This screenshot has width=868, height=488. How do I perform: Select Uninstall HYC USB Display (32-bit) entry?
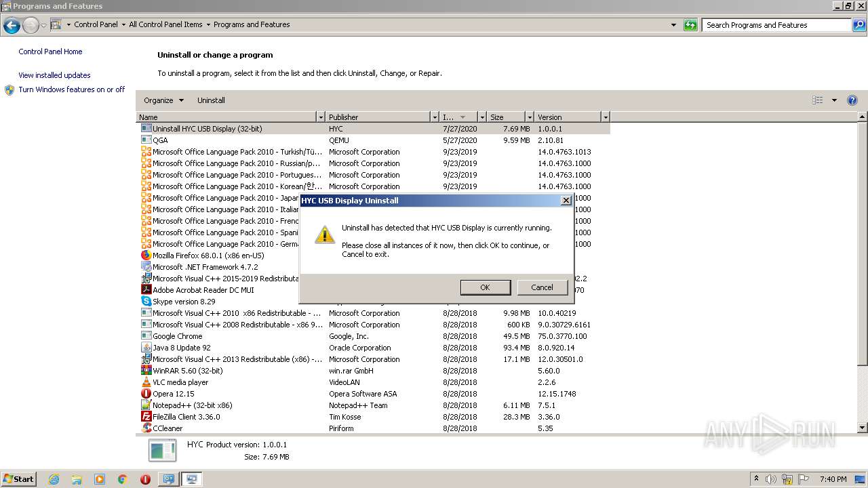[373, 129]
